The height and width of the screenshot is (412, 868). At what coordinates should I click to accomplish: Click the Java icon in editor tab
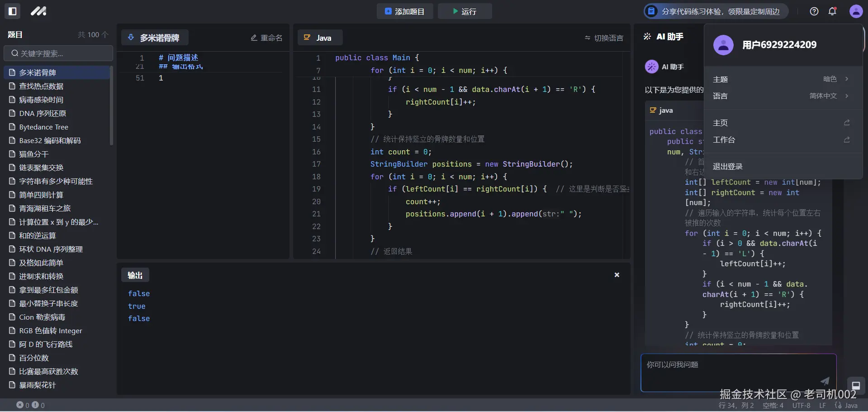307,38
